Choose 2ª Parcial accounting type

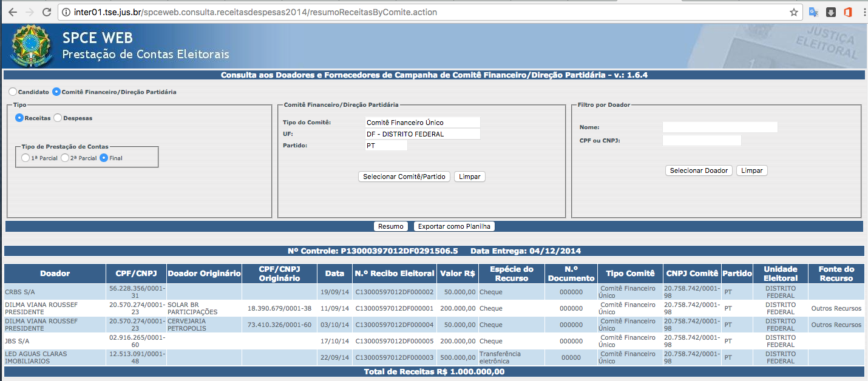65,158
